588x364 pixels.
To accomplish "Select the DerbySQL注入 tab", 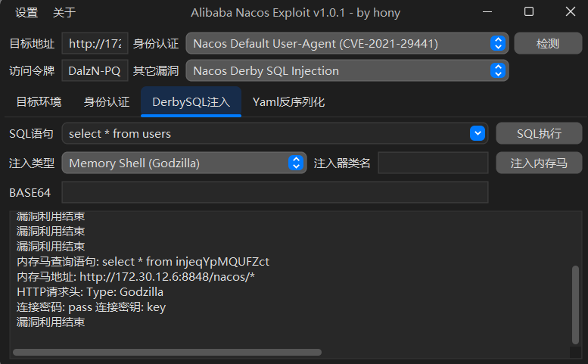I will (x=191, y=102).
